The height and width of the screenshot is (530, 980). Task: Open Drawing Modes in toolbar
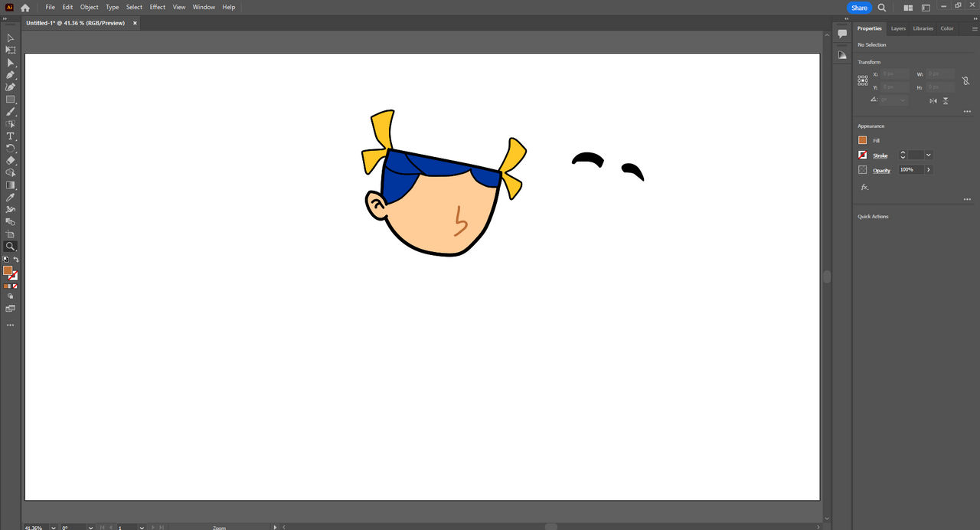[11, 296]
